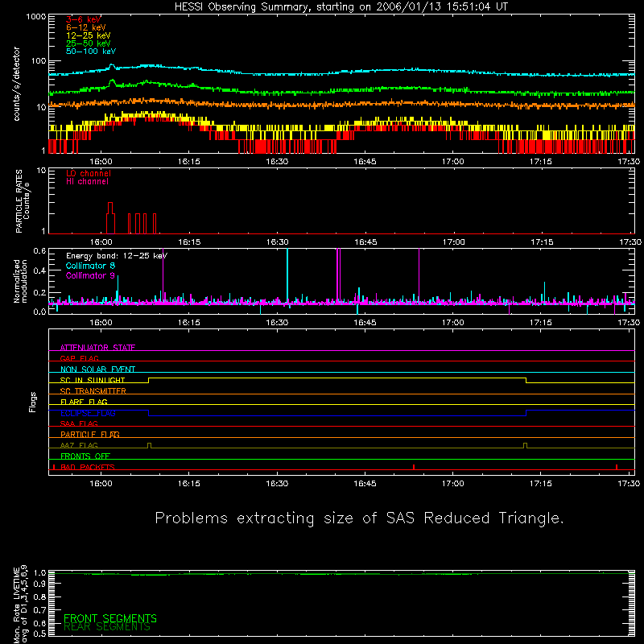The image size is (644, 644).
Task: Click the second AAZ flag pulse near 17:12
Action: click(x=526, y=446)
